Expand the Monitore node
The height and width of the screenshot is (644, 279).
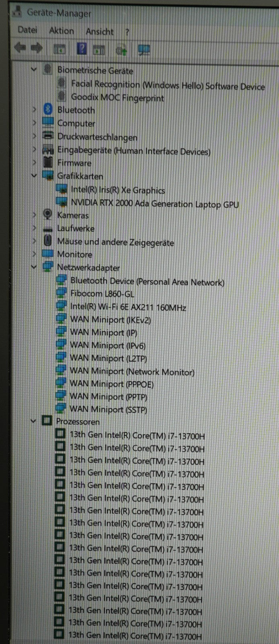pos(34,254)
